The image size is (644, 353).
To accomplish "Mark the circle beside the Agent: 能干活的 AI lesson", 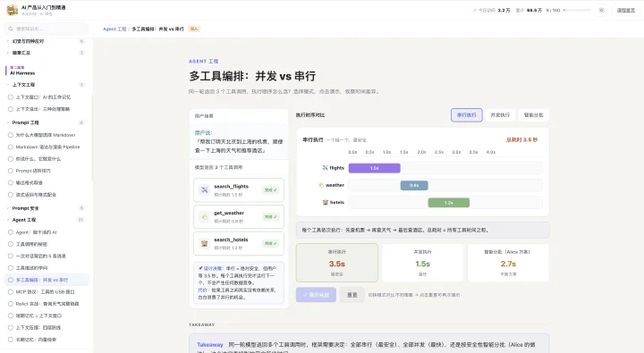I will (11, 232).
